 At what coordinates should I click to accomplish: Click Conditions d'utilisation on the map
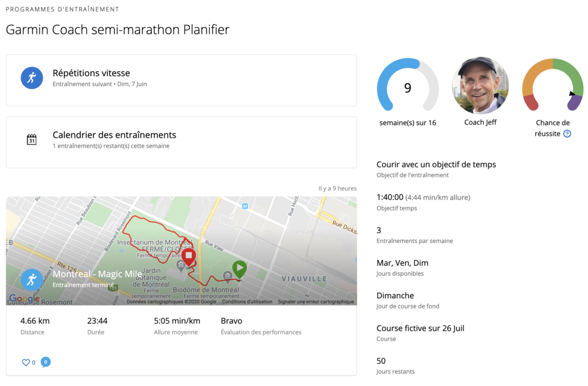click(x=247, y=302)
